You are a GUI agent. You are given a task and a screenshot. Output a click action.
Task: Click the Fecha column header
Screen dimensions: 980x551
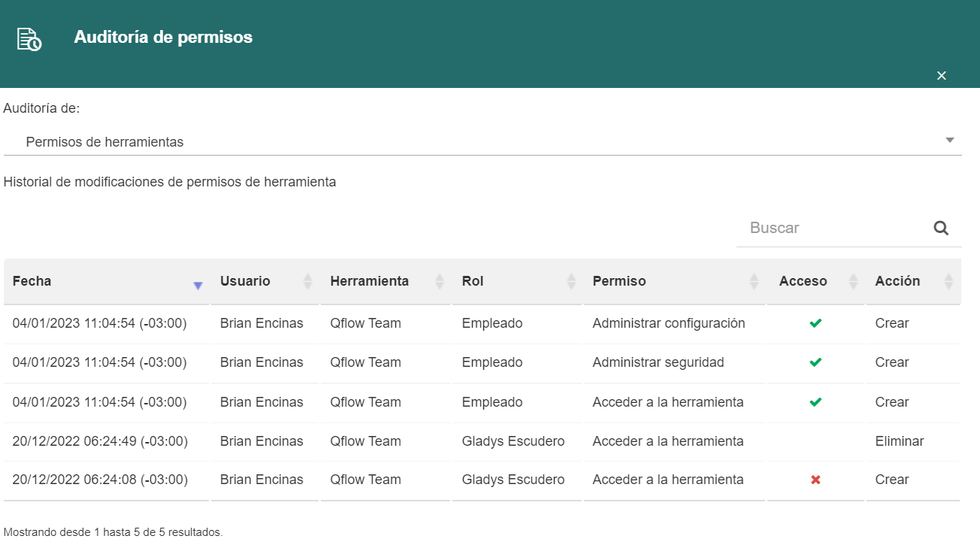tap(106, 281)
